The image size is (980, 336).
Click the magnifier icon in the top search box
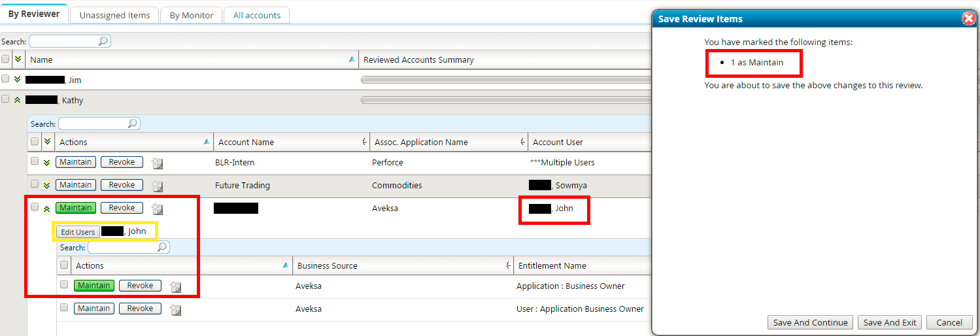click(103, 41)
